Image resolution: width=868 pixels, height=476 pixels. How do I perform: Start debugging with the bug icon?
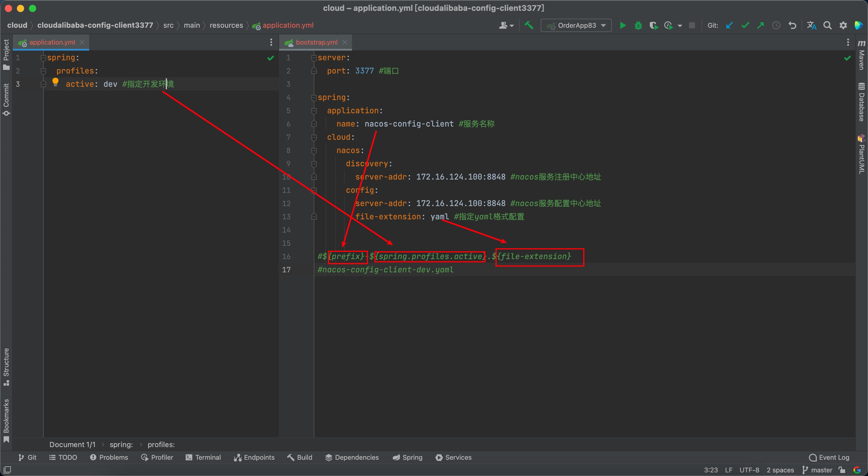point(638,25)
